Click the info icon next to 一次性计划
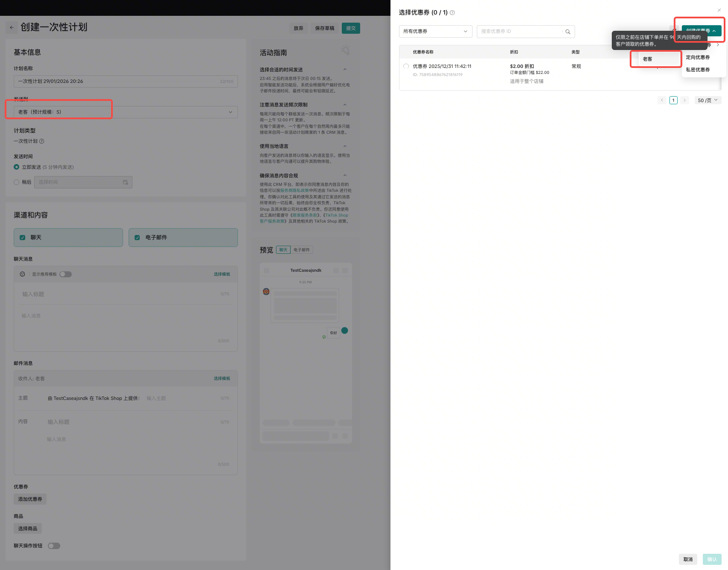This screenshot has width=728, height=570. point(42,141)
